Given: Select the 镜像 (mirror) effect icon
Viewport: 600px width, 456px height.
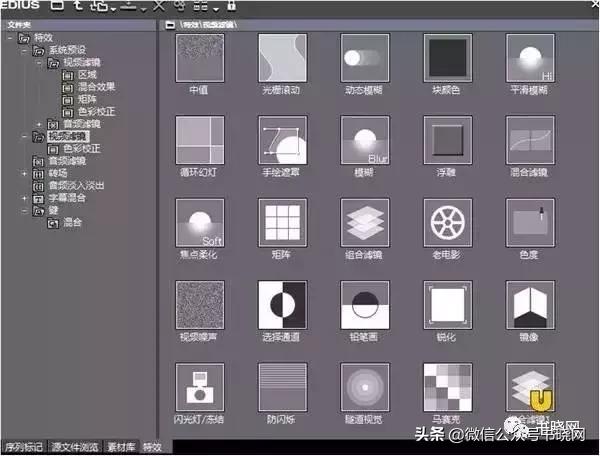Looking at the screenshot, I should (x=529, y=305).
